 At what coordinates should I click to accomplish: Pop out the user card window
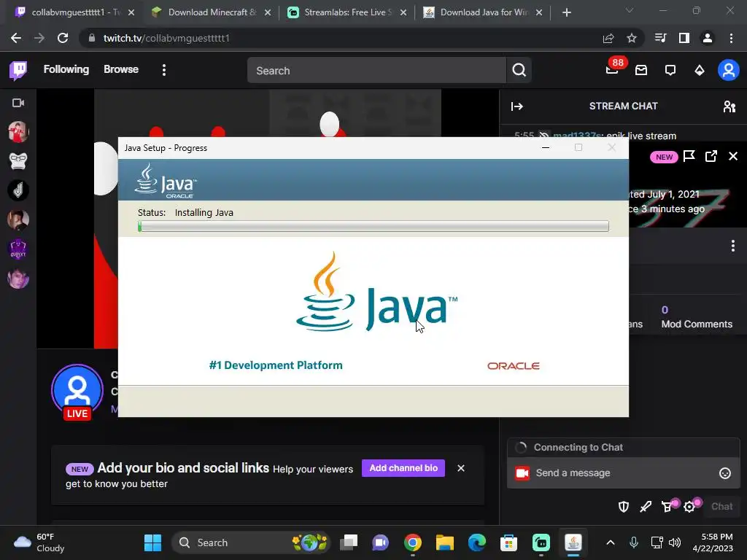[711, 156]
